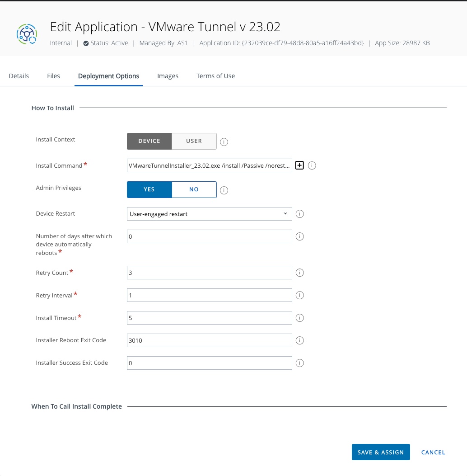Click the 'Retry Interval' field label

point(54,295)
